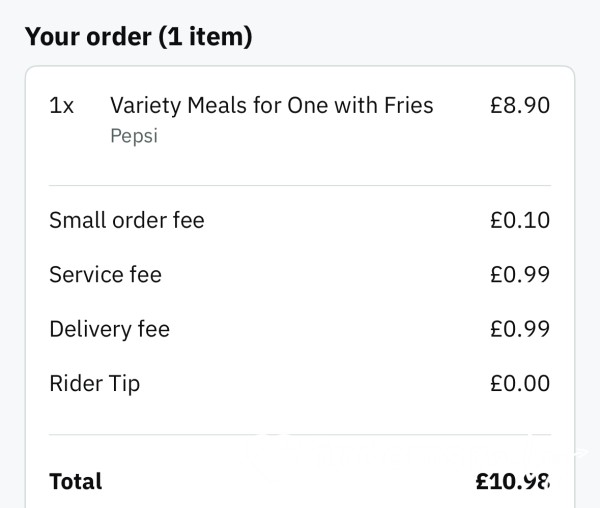Click the pound sign of item price
Image resolution: width=600 pixels, height=508 pixels.
point(496,105)
